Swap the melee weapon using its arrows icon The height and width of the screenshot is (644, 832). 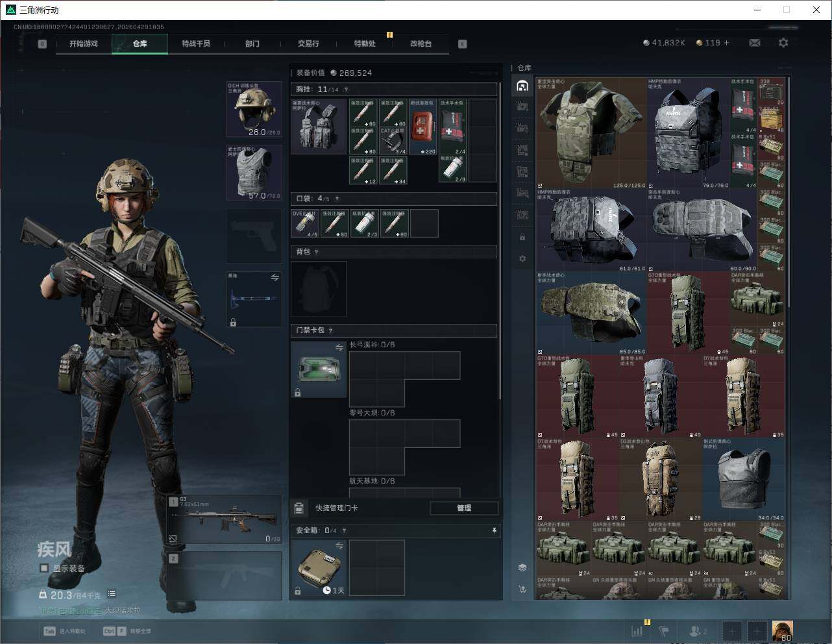[x=275, y=277]
